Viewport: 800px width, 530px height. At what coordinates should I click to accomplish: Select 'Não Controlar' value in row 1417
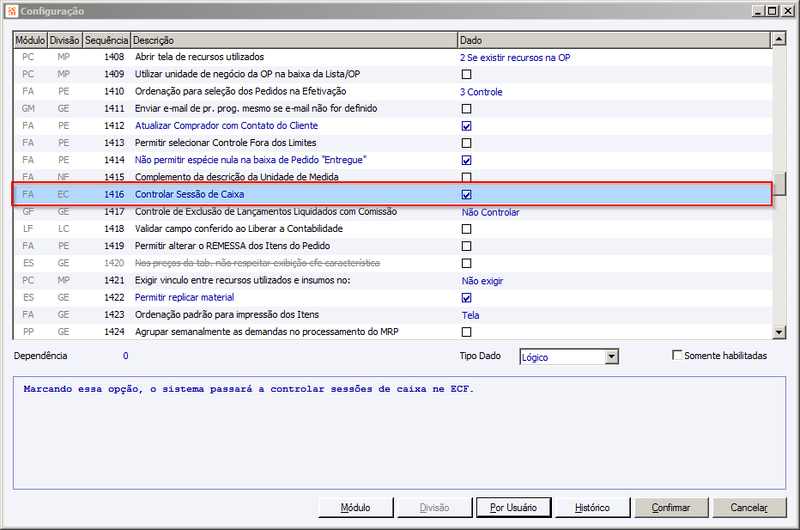pyautogui.click(x=490, y=212)
